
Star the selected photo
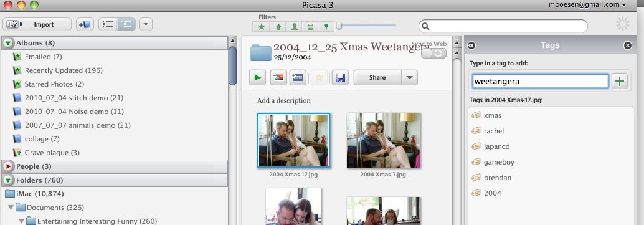(319, 77)
